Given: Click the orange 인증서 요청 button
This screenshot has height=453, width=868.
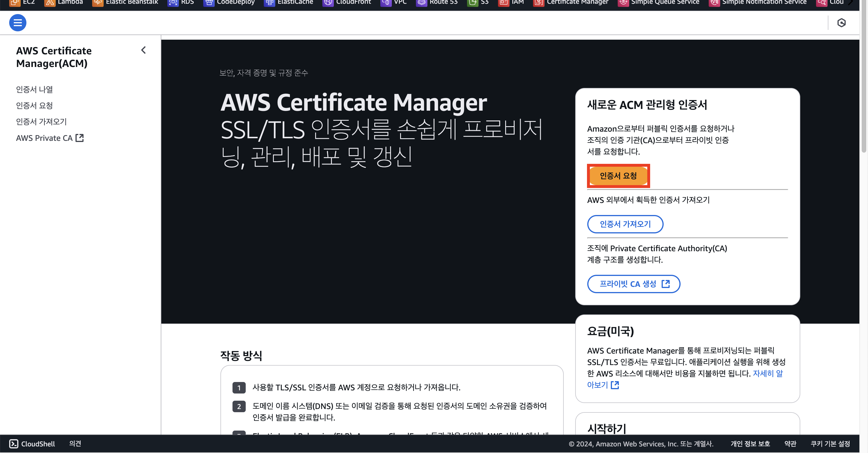Looking at the screenshot, I should (x=618, y=176).
